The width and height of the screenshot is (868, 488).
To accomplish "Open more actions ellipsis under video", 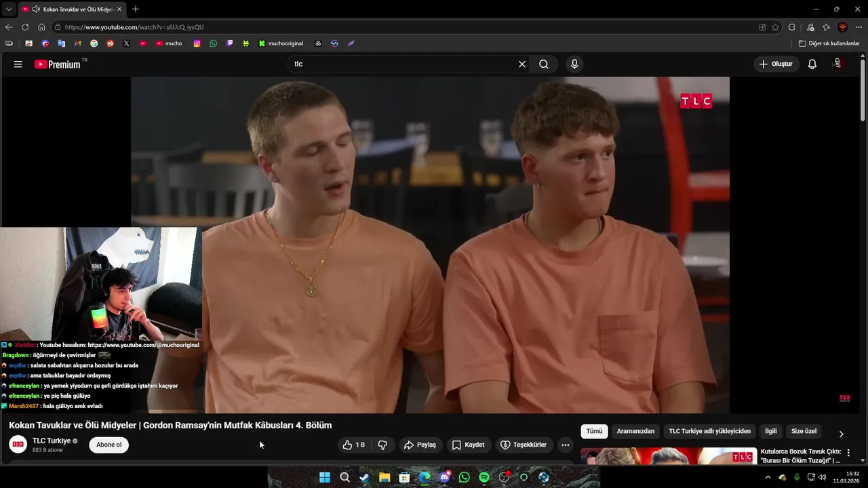I will click(566, 445).
